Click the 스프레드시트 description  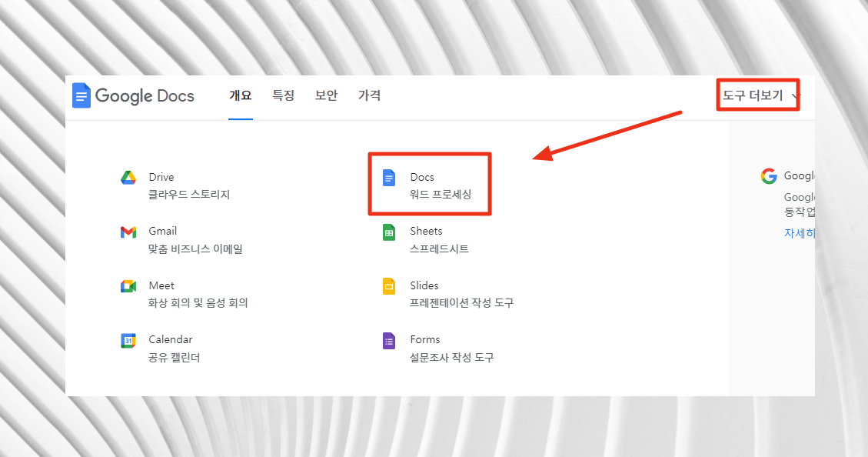(439, 249)
